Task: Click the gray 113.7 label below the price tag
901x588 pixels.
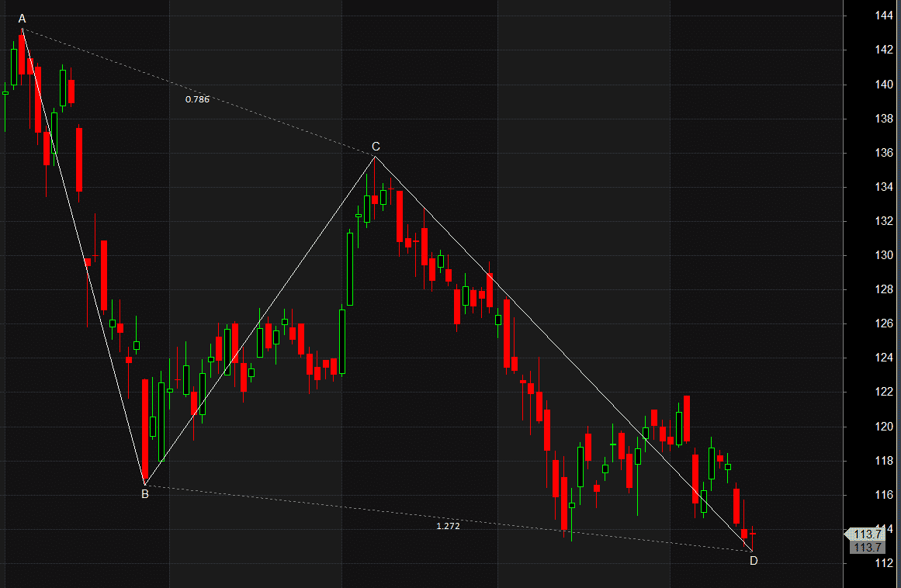Action: (867, 548)
